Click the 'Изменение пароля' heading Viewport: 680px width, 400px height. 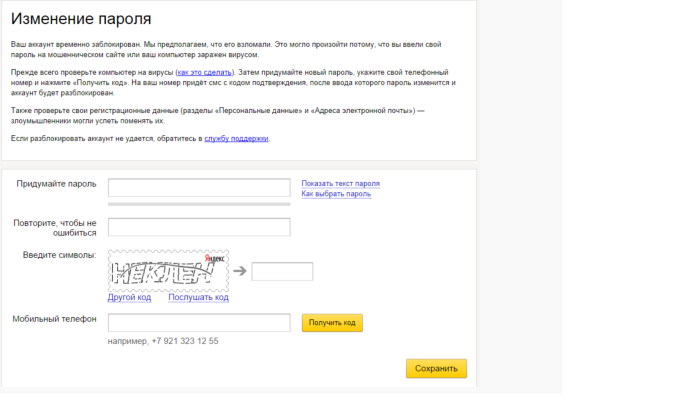tap(82, 20)
